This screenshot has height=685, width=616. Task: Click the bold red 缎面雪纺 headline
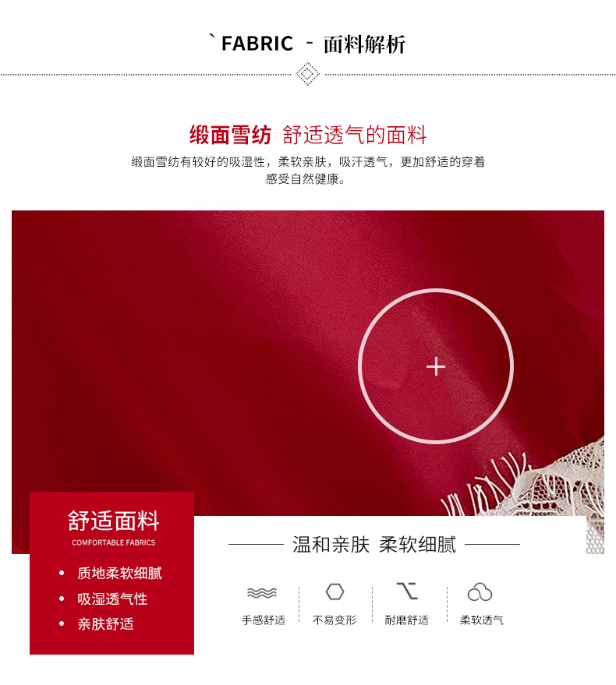pyautogui.click(x=230, y=135)
